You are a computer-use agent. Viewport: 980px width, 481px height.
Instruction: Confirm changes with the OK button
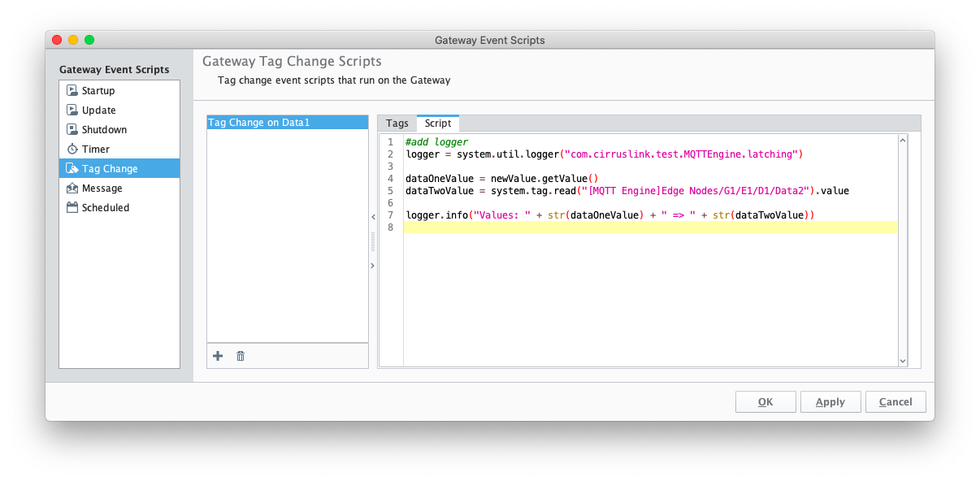(765, 401)
